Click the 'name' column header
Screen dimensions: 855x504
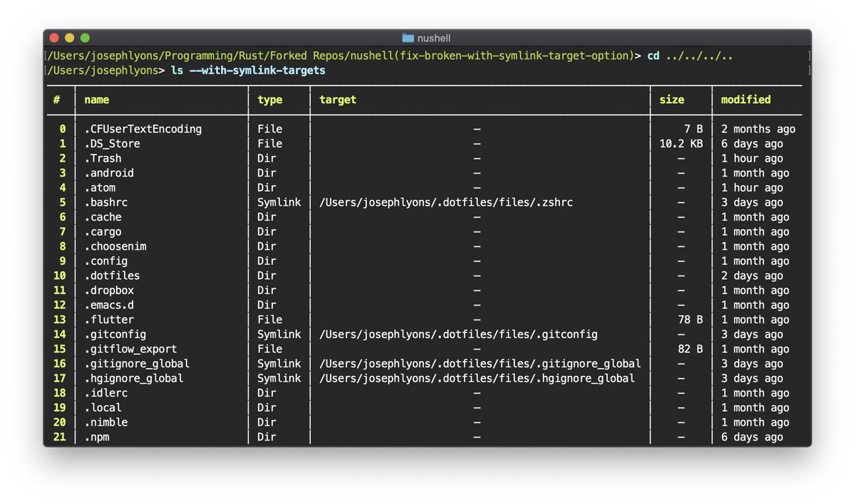pos(97,100)
